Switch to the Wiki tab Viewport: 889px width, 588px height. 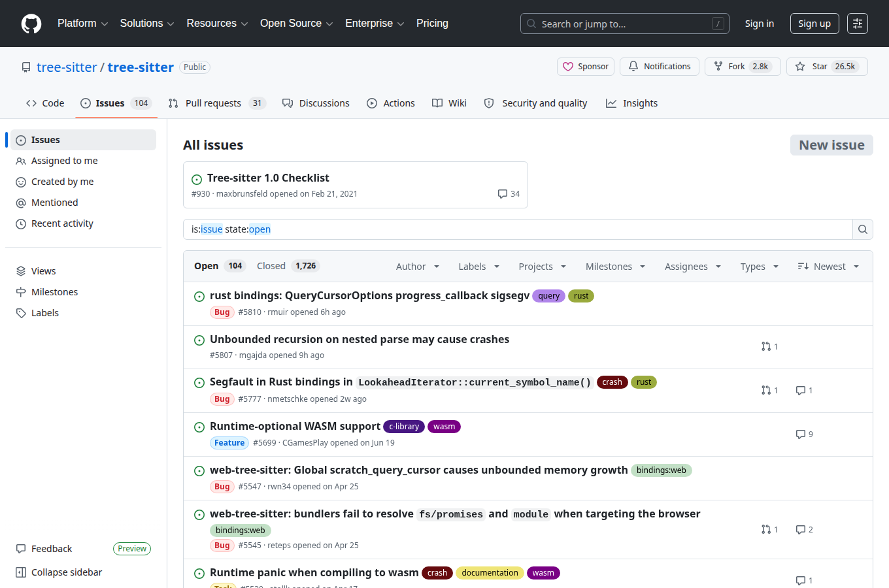449,103
